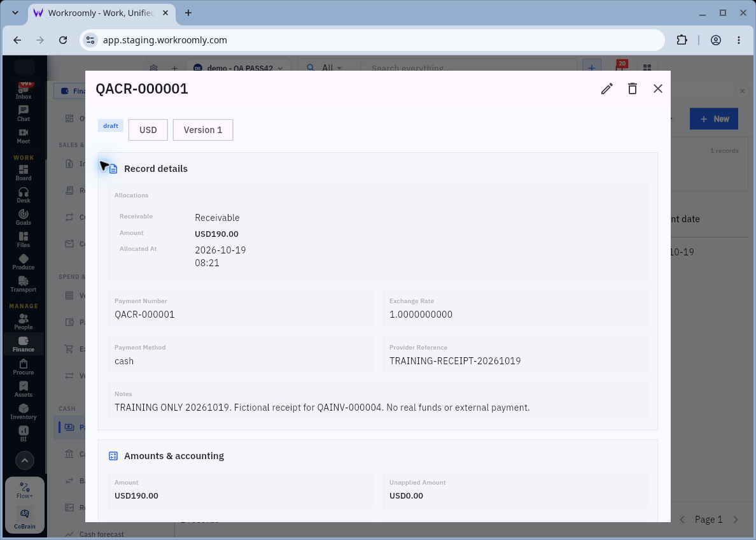Select Exchange Rate value 1.0000000000
Viewport: 756px width, 540px height.
[x=421, y=315]
